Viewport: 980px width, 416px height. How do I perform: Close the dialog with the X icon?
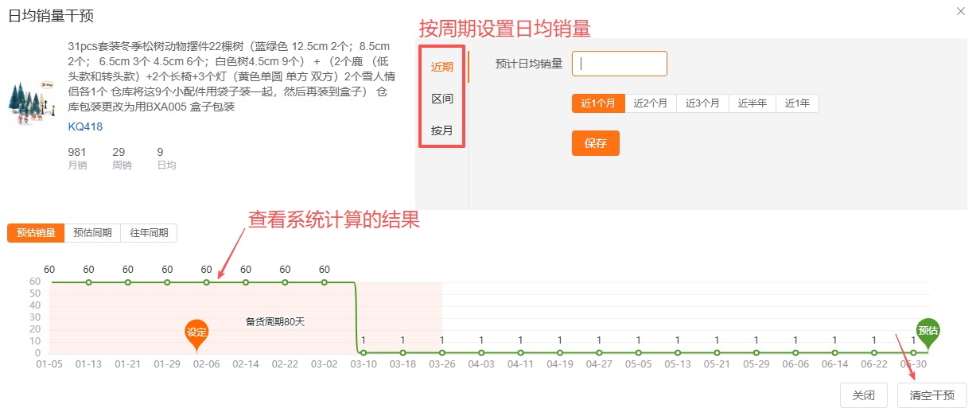[x=960, y=10]
